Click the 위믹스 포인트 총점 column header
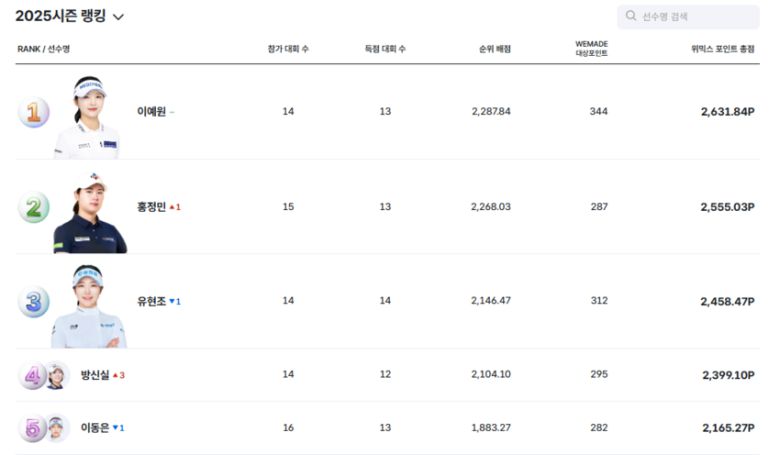 [722, 49]
